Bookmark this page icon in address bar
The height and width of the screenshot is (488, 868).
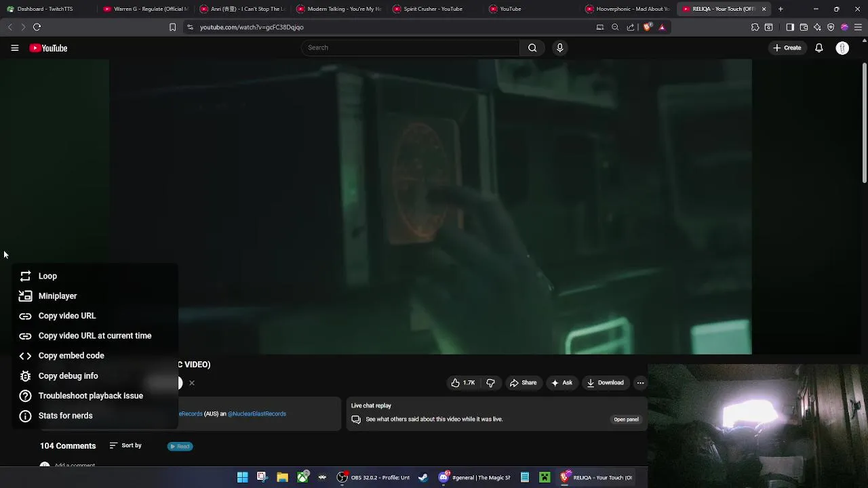click(172, 27)
